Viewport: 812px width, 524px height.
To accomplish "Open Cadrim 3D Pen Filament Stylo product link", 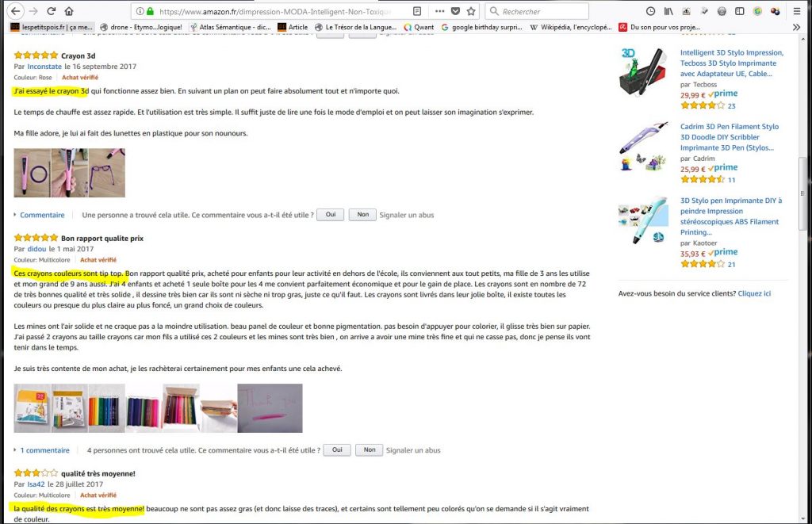I will [x=730, y=137].
